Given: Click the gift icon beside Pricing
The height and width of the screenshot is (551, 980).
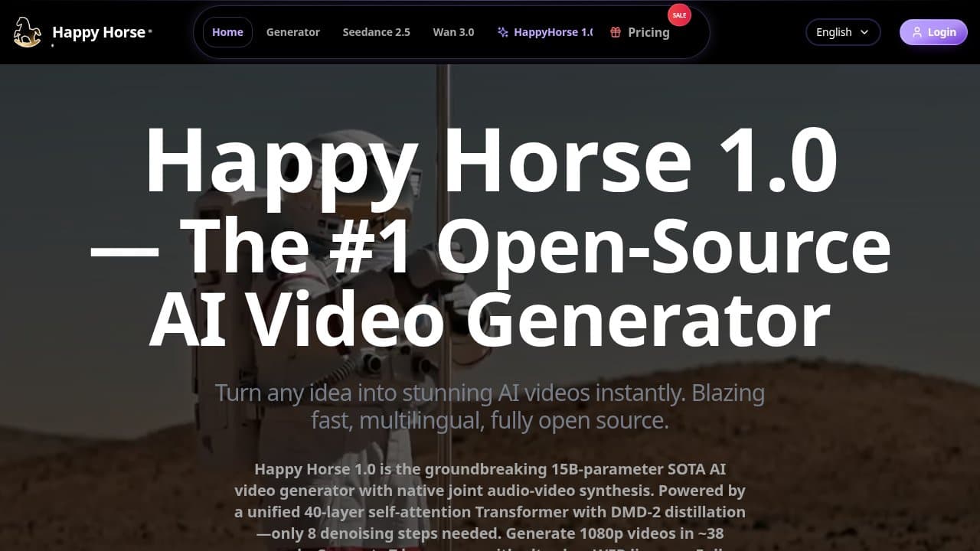Looking at the screenshot, I should (x=616, y=32).
